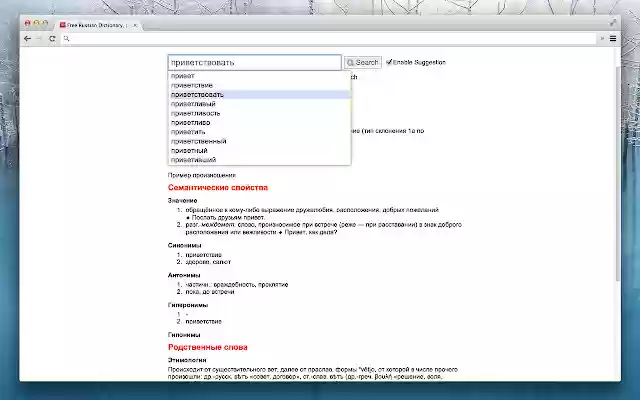Select the Free Russian Dictionary tab
The width and height of the screenshot is (640, 400).
[98, 25]
